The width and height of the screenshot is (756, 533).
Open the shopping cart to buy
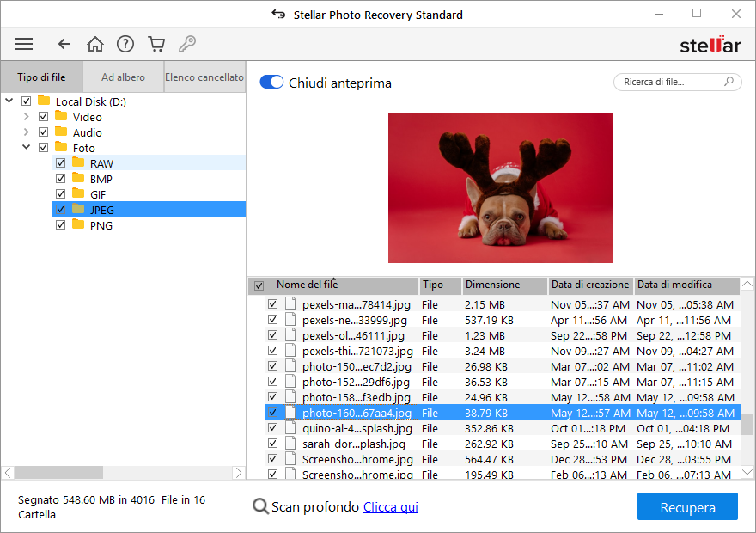coord(156,44)
